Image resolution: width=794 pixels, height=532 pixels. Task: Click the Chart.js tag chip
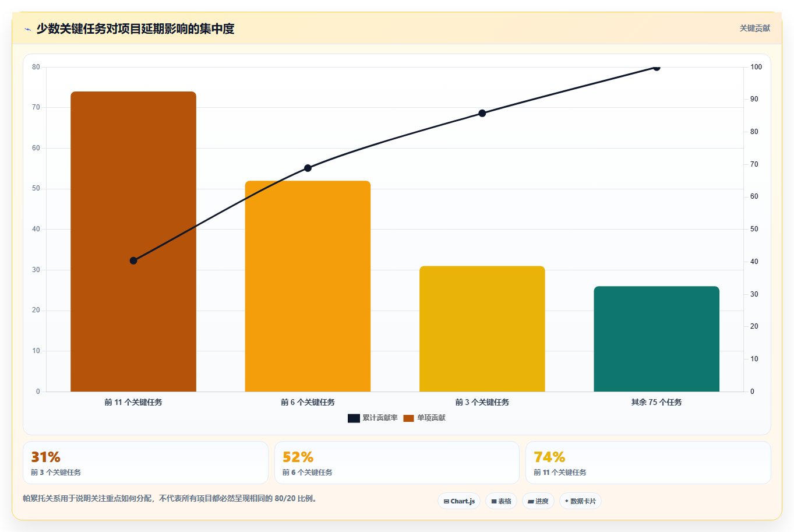[459, 501]
